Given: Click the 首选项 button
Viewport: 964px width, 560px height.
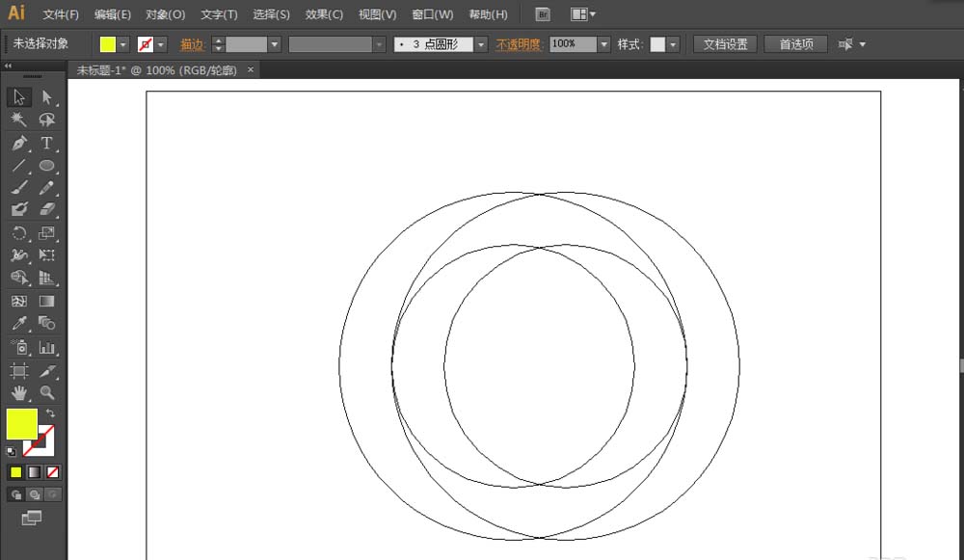Looking at the screenshot, I should pos(795,44).
